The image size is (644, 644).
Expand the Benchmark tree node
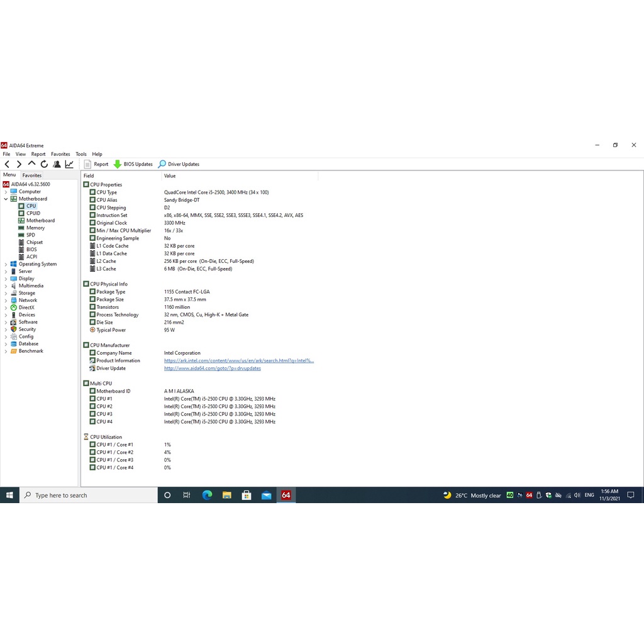pos(6,351)
